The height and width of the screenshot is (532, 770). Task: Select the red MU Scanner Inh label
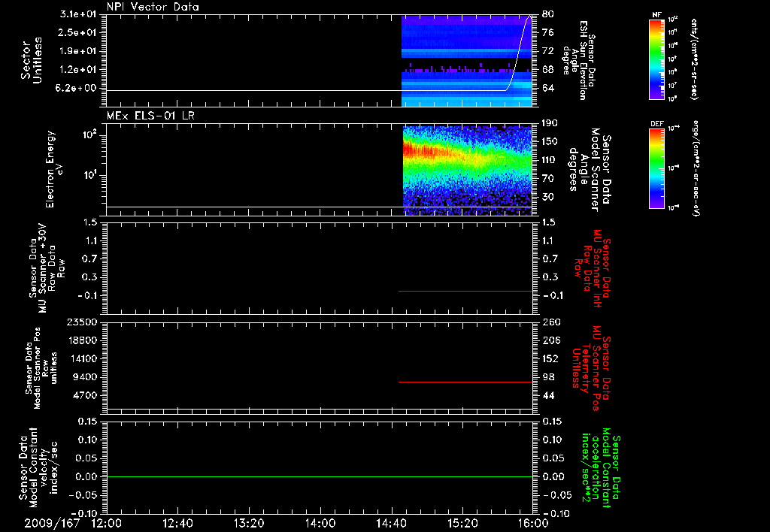coord(593,268)
